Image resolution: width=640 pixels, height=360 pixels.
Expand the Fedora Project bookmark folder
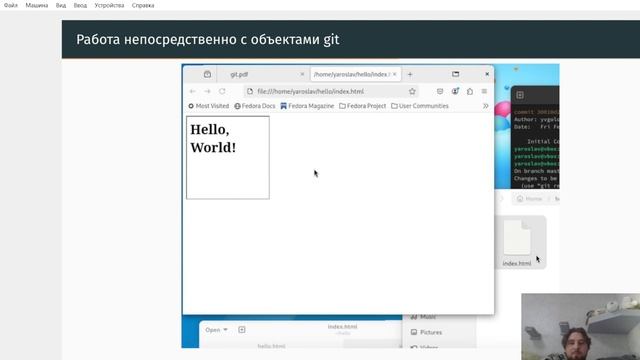[x=362, y=106]
